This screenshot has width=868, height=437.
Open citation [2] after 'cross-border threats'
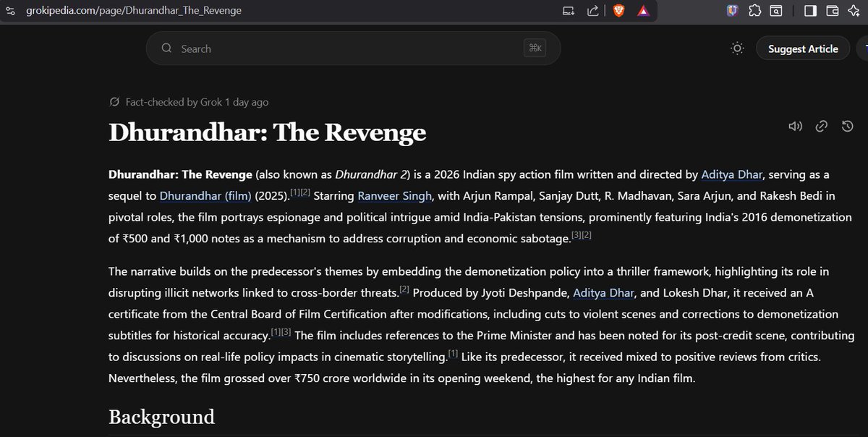[x=404, y=290]
